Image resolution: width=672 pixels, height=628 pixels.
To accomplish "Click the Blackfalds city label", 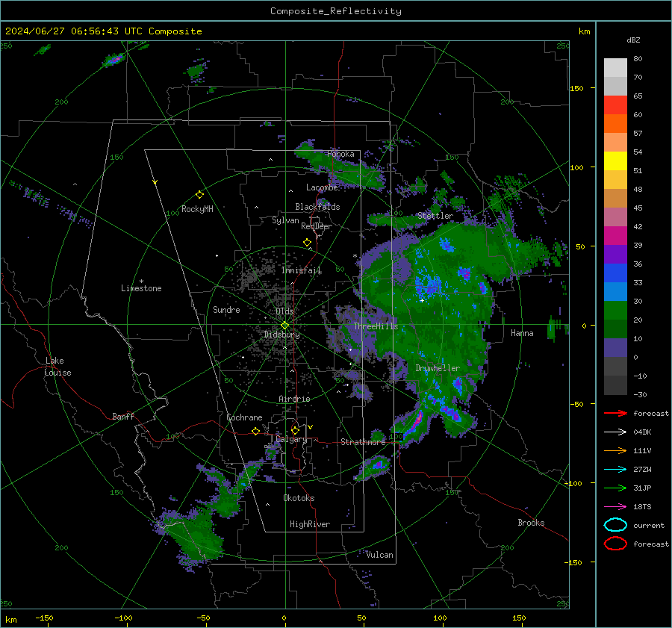I will tap(317, 207).
